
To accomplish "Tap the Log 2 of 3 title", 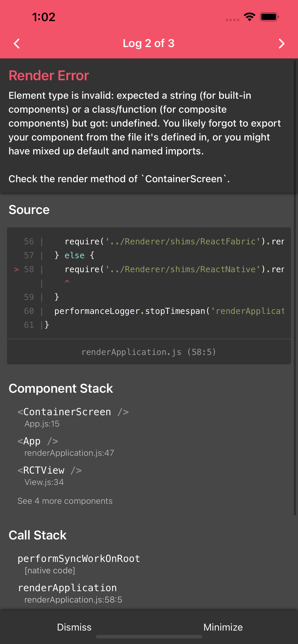I will (x=149, y=43).
